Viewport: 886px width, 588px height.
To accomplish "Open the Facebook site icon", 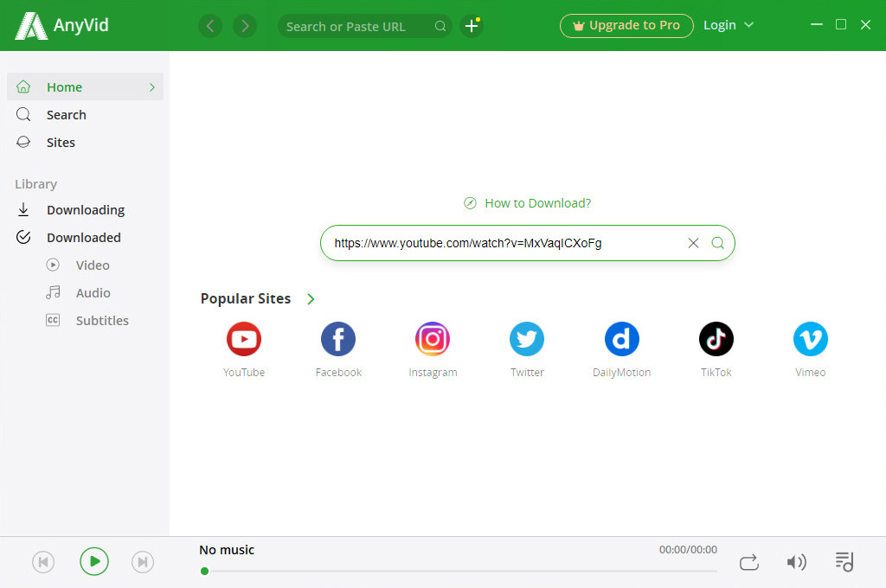I will click(x=338, y=339).
